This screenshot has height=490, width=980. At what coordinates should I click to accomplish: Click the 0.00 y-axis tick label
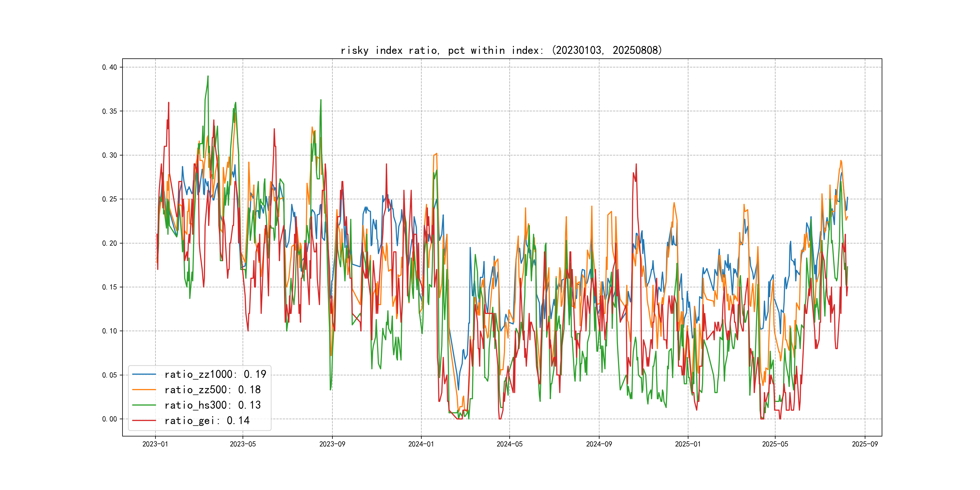pyautogui.click(x=109, y=419)
